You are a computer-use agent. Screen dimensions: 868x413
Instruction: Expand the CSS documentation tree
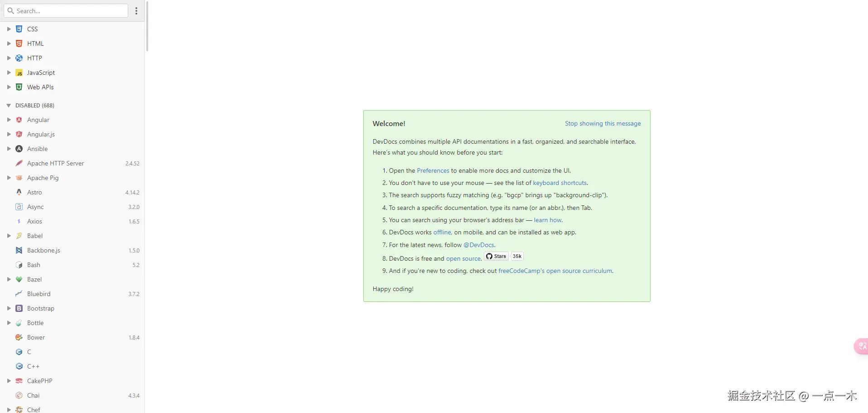point(9,29)
